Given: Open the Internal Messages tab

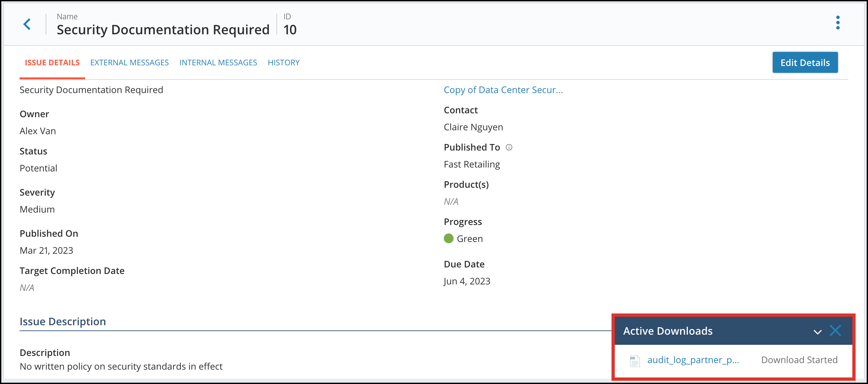Looking at the screenshot, I should [x=218, y=63].
